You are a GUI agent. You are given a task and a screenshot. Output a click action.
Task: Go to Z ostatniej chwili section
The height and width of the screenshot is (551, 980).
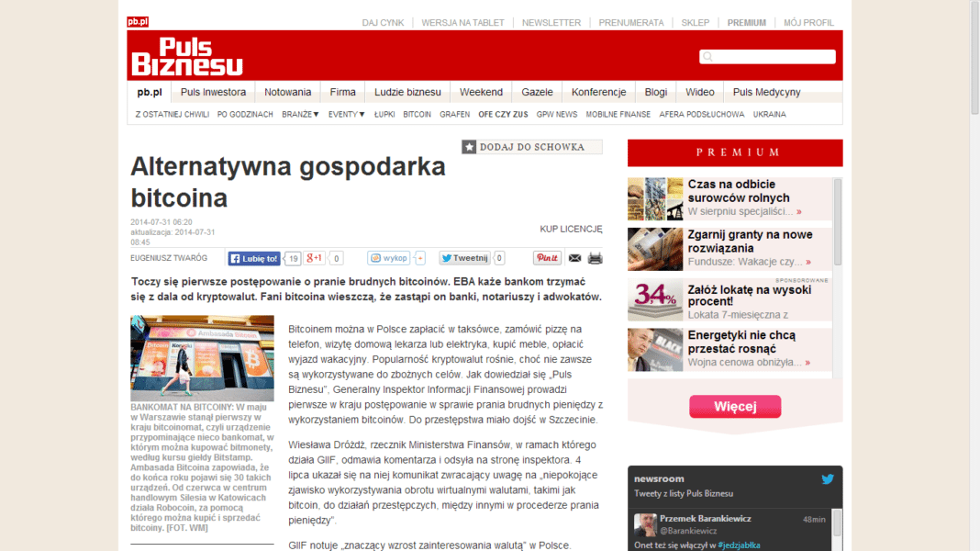[x=172, y=115]
